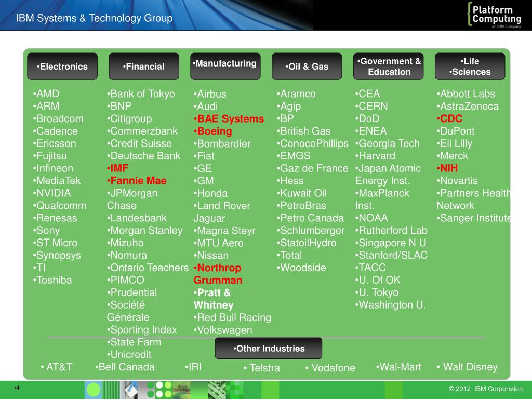Click the Qualcomm entry
The width and height of the screenshot is (532, 399).
coord(60,206)
